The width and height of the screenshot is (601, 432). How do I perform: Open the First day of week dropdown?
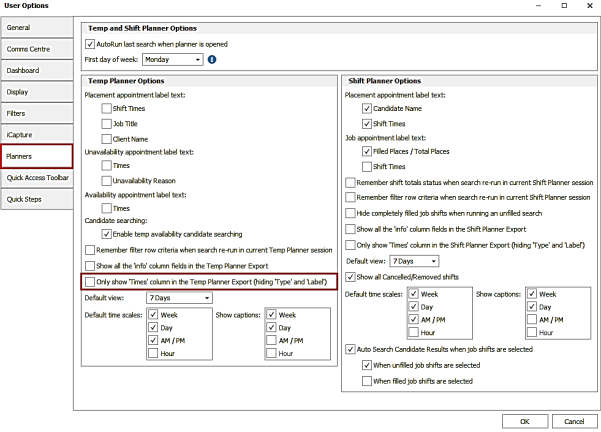coord(172,59)
